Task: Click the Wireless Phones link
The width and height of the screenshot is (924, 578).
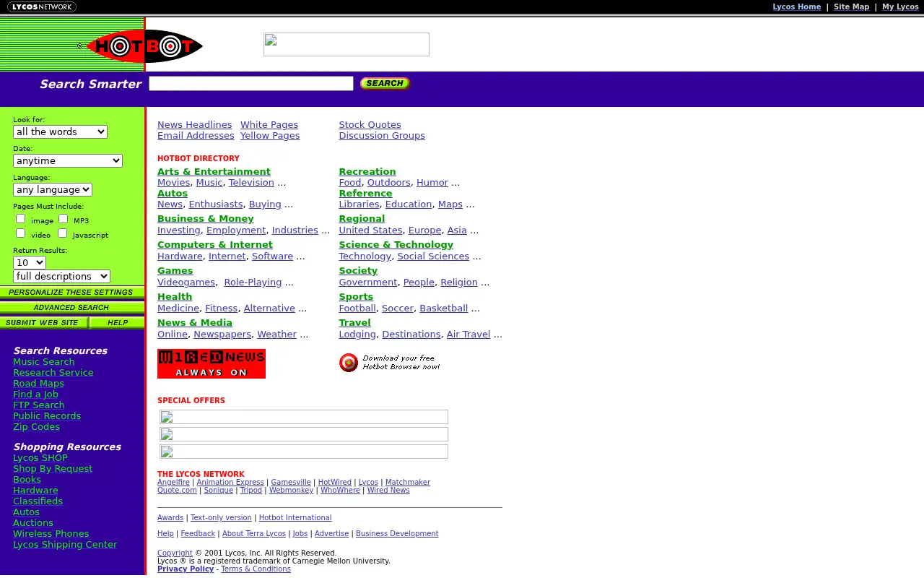Action: click(x=51, y=534)
